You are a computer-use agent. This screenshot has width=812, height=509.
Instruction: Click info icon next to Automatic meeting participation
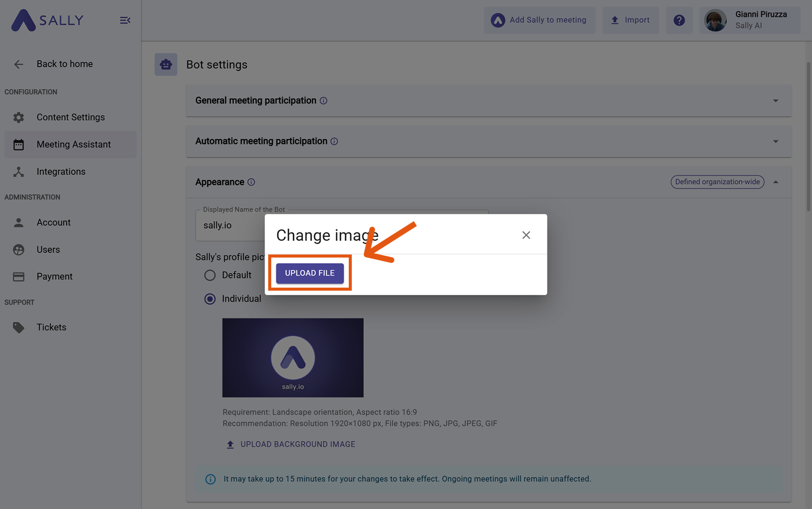pos(334,141)
